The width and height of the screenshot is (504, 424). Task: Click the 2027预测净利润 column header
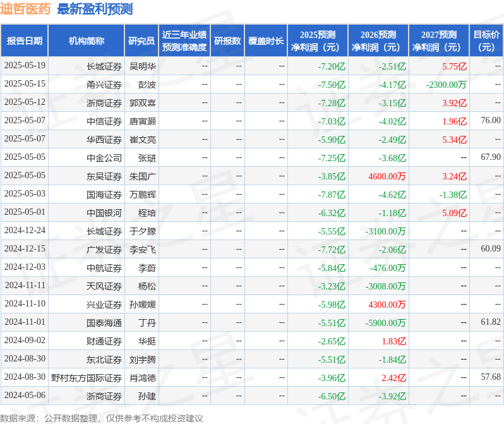point(439,41)
